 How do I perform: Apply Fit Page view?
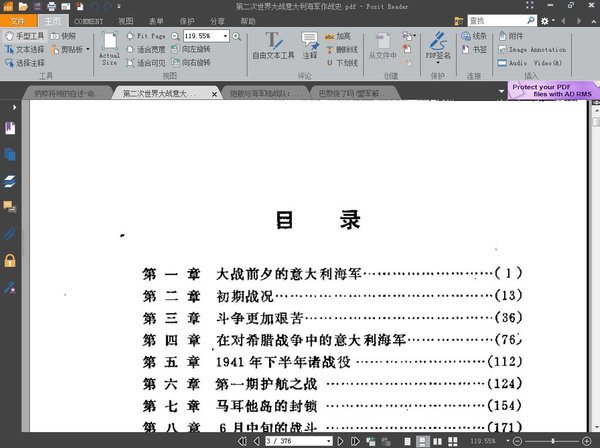(x=146, y=36)
